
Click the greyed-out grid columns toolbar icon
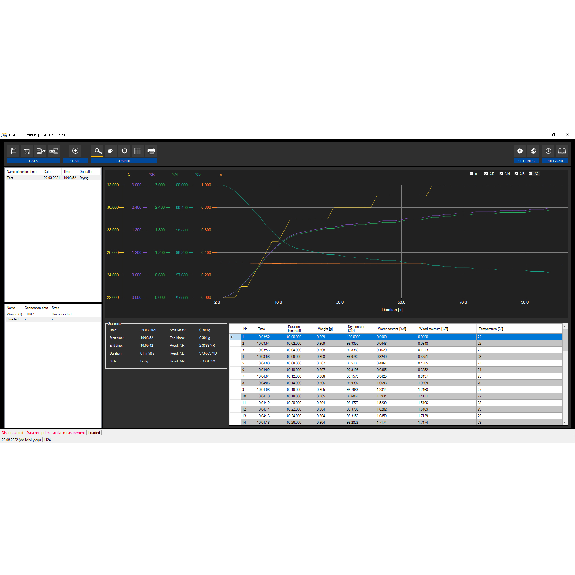(x=138, y=151)
